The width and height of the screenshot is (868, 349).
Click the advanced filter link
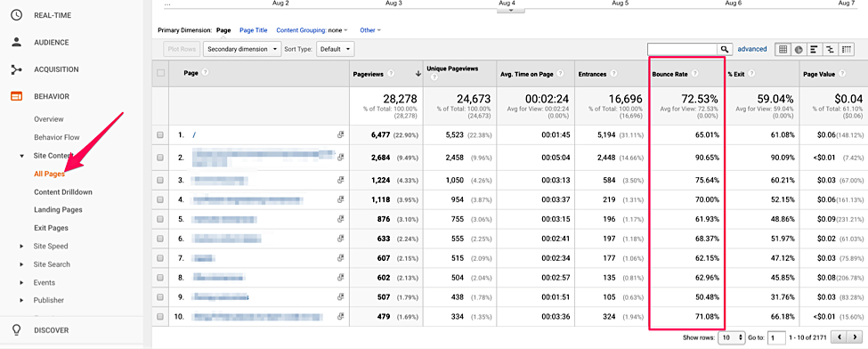751,49
